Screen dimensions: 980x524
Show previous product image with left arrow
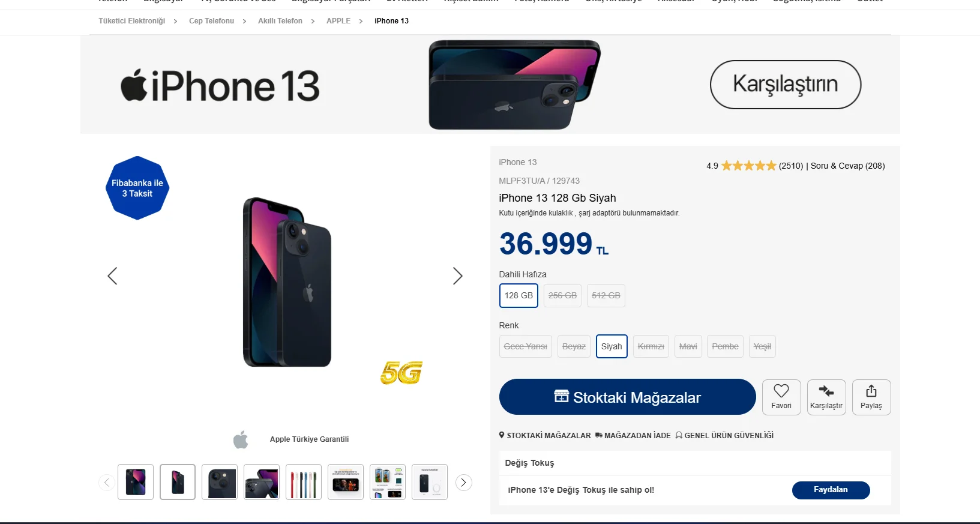pos(112,276)
